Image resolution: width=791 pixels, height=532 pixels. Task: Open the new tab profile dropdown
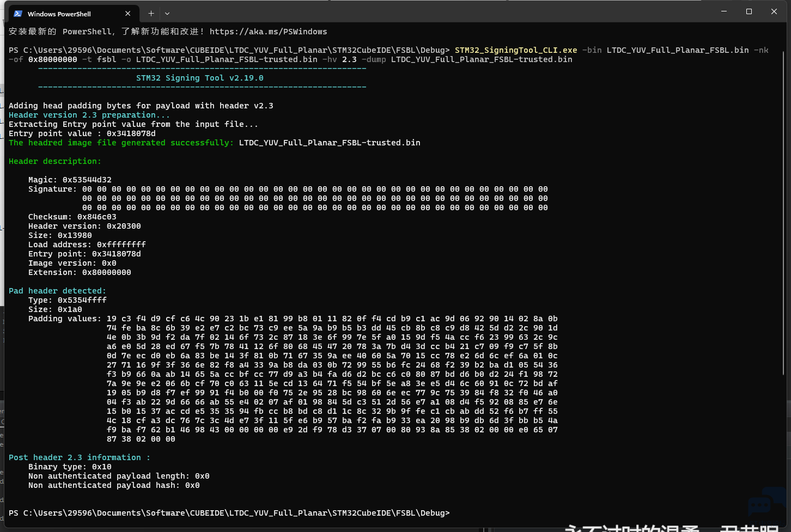167,14
